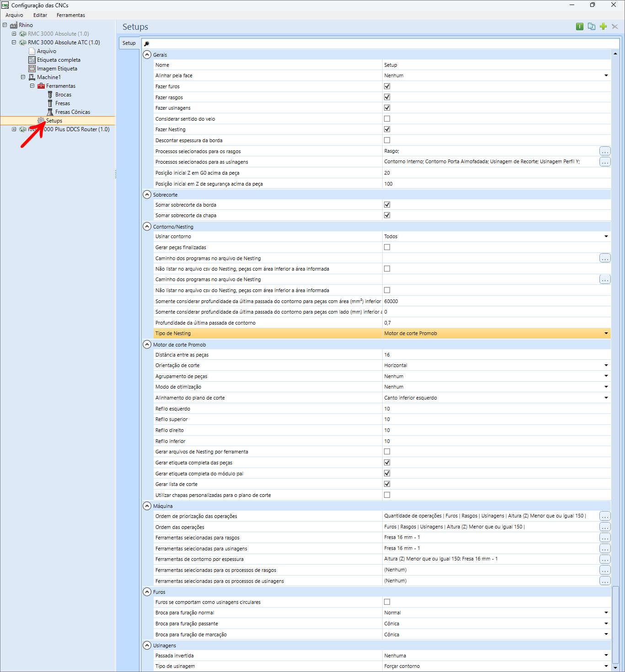Viewport: 625px width, 672px height.
Task: Click the Refilo esquerdo value 10
Action: click(x=497, y=409)
